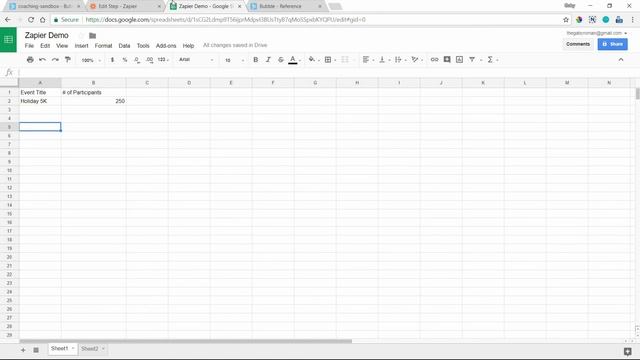640x360 pixels.
Task: Click the Filter icon
Action: (x=472, y=60)
